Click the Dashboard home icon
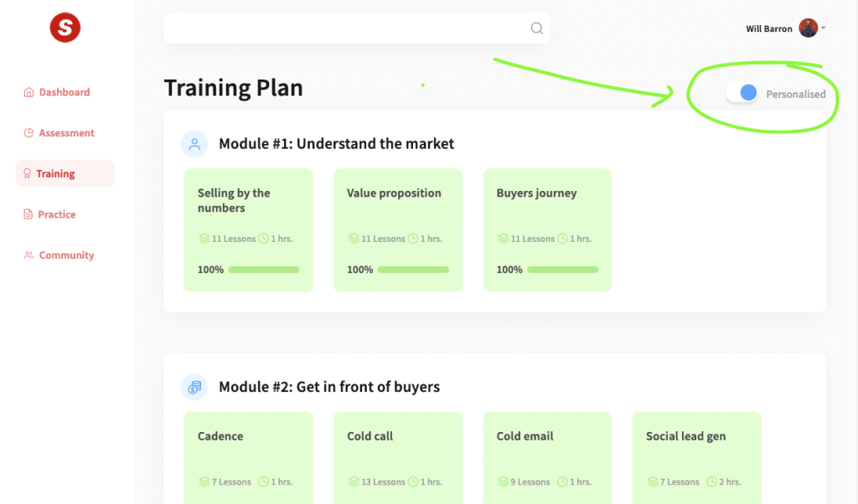 (29, 92)
